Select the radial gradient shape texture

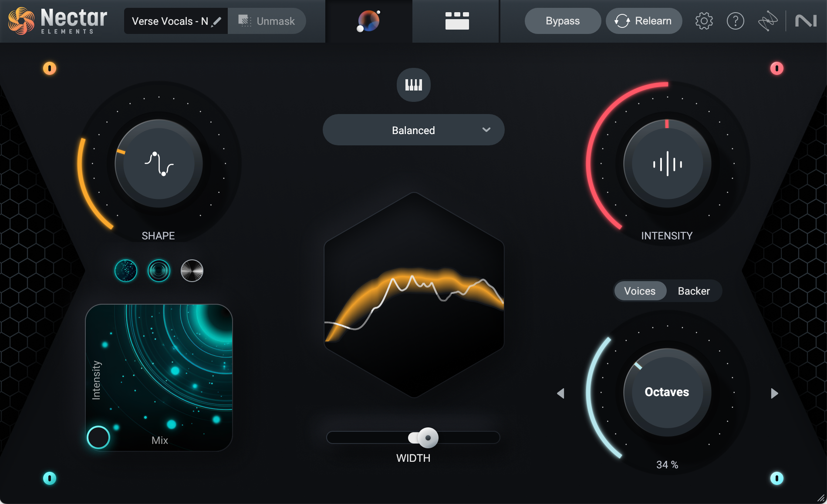[191, 271]
